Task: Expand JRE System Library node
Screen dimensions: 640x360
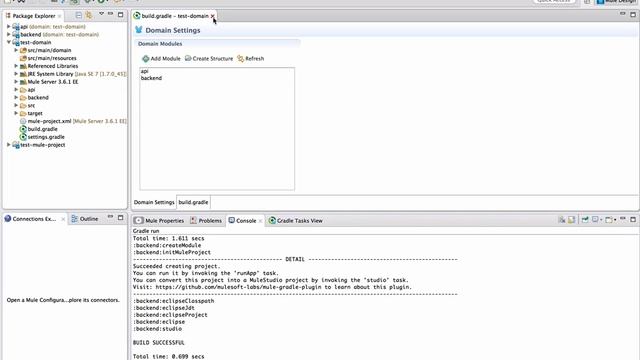Action: tap(16, 74)
